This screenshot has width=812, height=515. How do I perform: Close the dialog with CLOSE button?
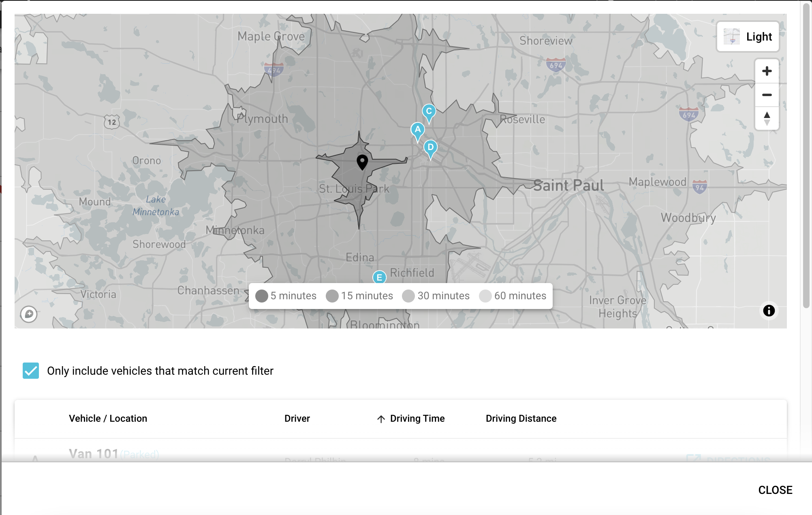coord(775,490)
